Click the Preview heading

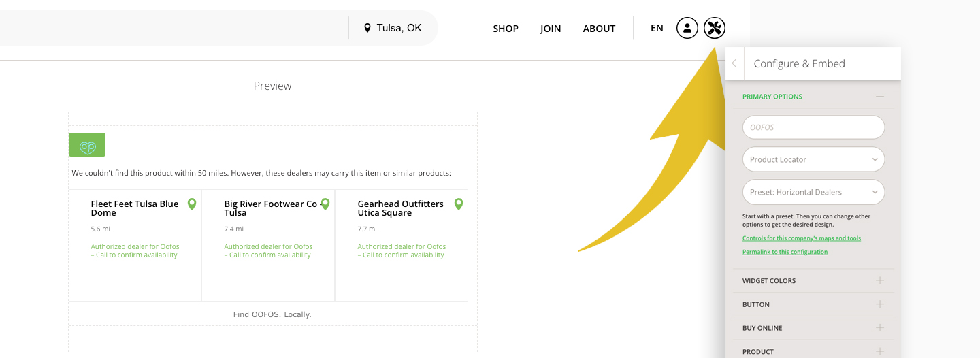click(272, 86)
